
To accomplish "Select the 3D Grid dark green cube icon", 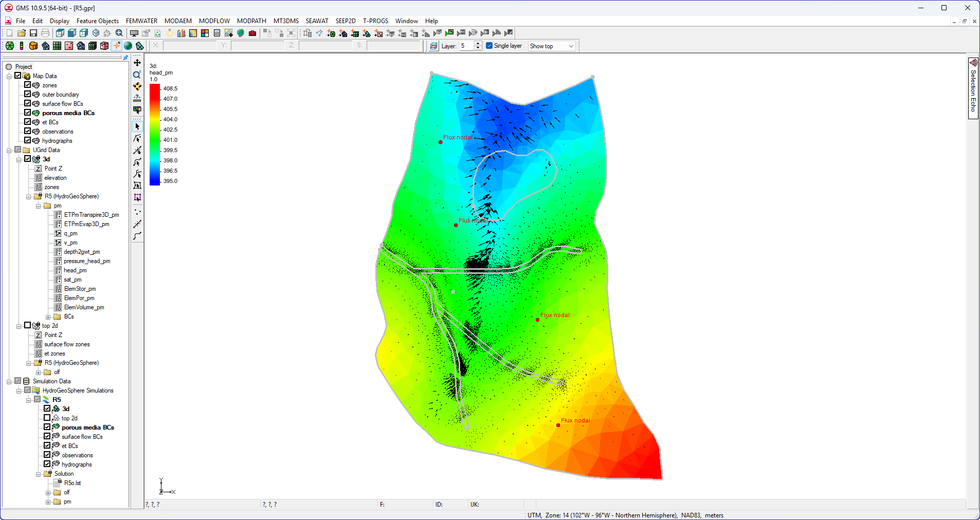I will click(x=93, y=46).
